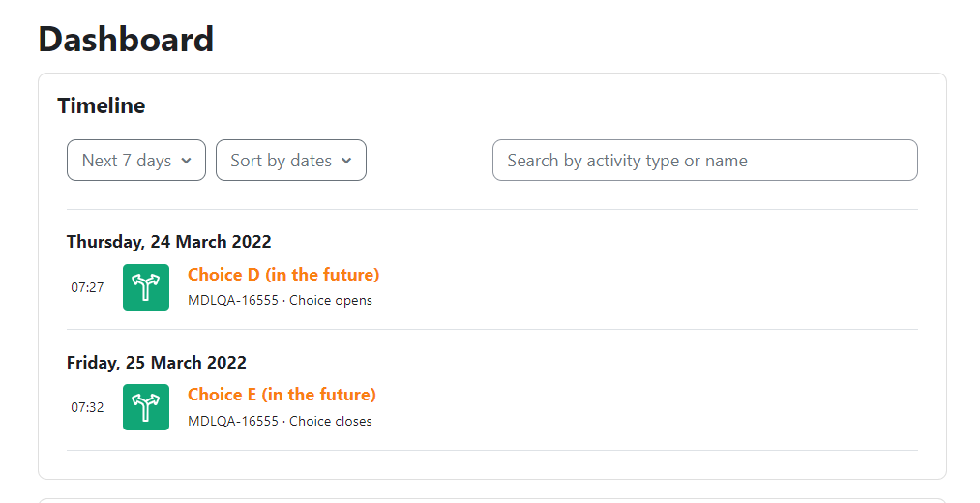Click the partially visible block below Timeline

click(x=492, y=500)
